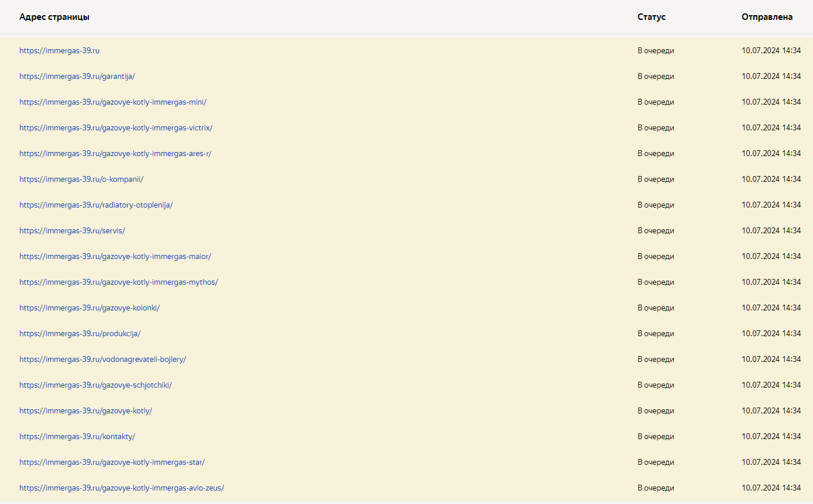Open the gazovye-kolonki link
Screen dimensions: 813x504
tap(89, 308)
